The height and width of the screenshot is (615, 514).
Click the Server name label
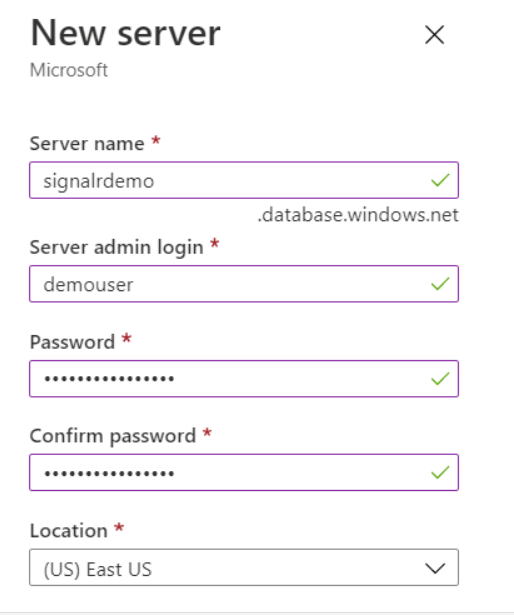pos(87,144)
